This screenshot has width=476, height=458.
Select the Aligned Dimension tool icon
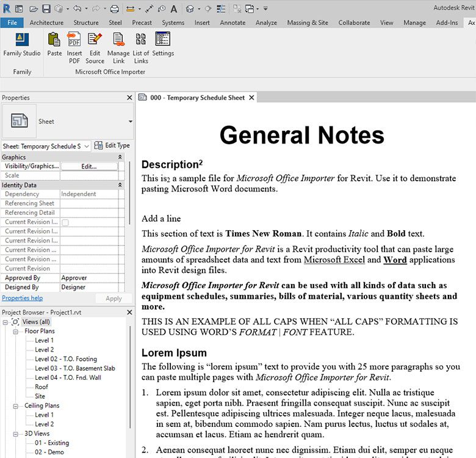[149, 9]
